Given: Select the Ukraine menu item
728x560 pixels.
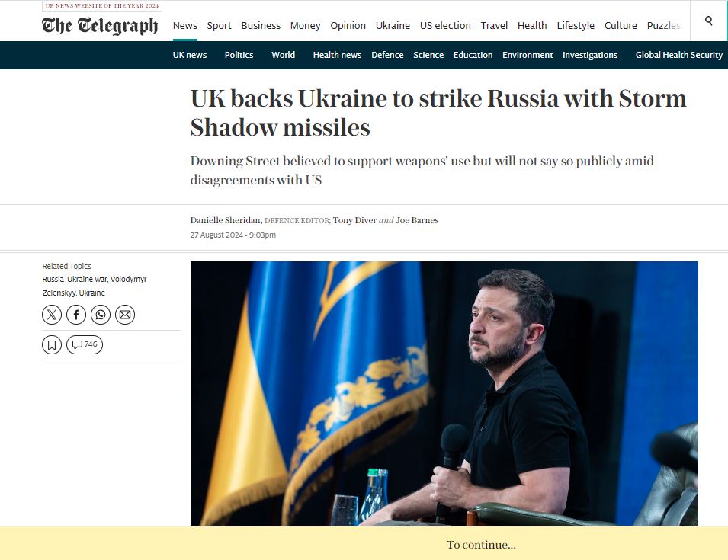Looking at the screenshot, I should (393, 25).
